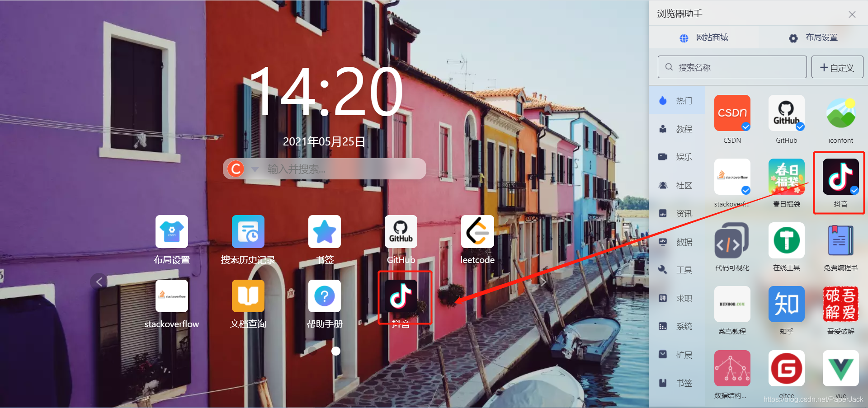
Task: Select the CSDN site in the panel
Action: (x=732, y=113)
